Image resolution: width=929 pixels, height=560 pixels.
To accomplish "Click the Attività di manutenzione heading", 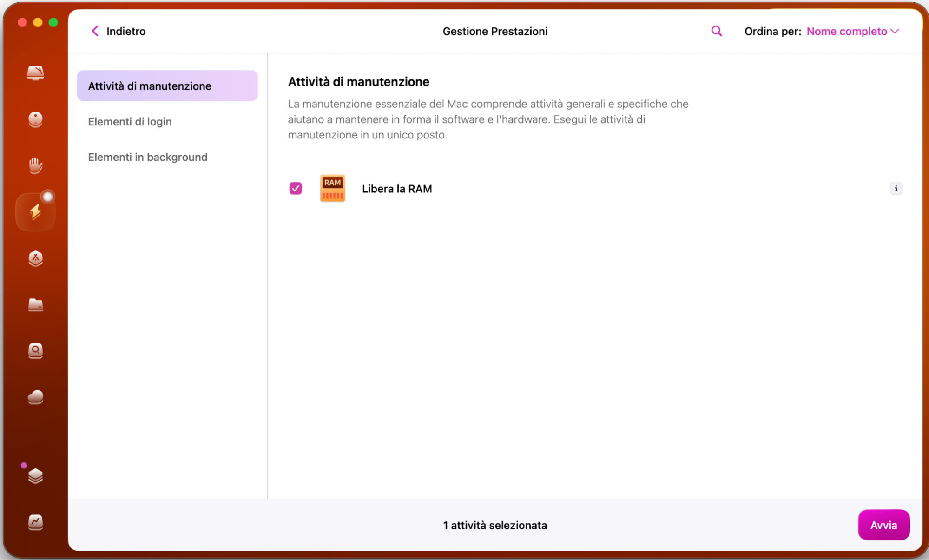I will point(358,82).
